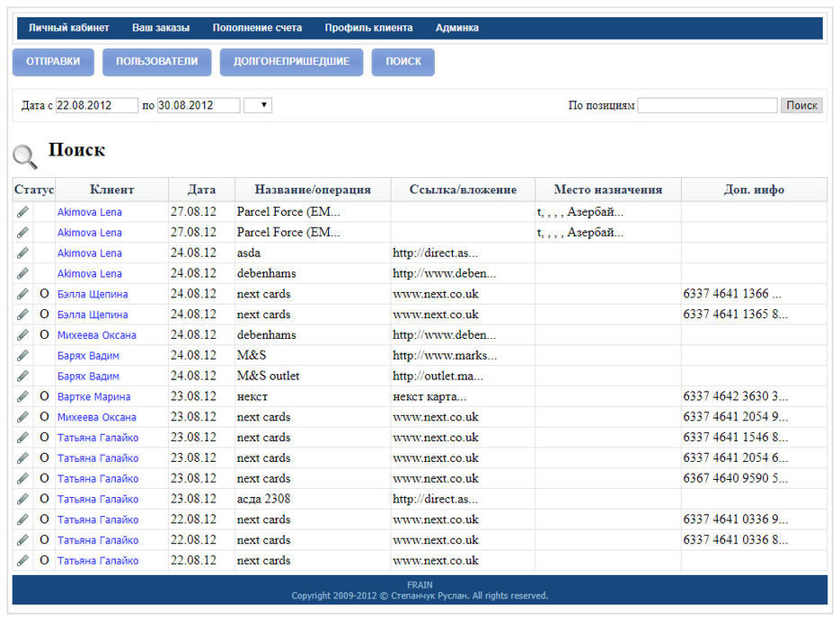840x630 pixels.
Task: Open the ДОЛГОНЕПРИШЕДШИЕ section
Action: pos(291,62)
